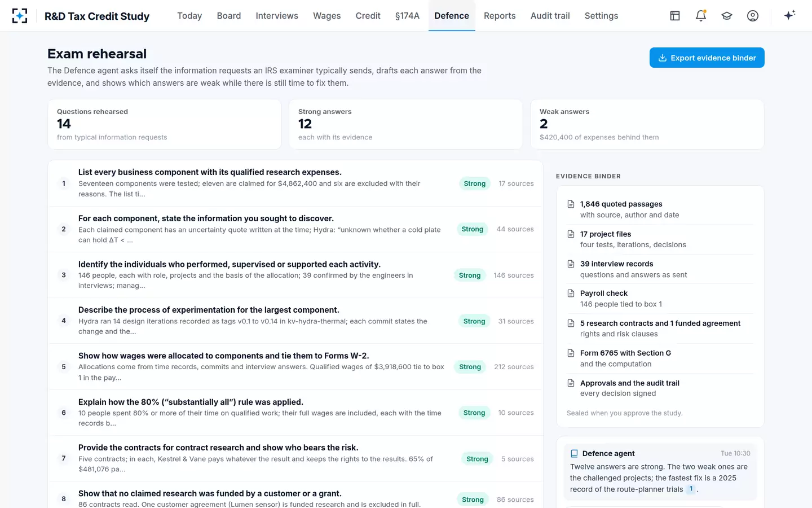Click the document icon beside Form 6765
This screenshot has height=508, width=812.
point(571,353)
